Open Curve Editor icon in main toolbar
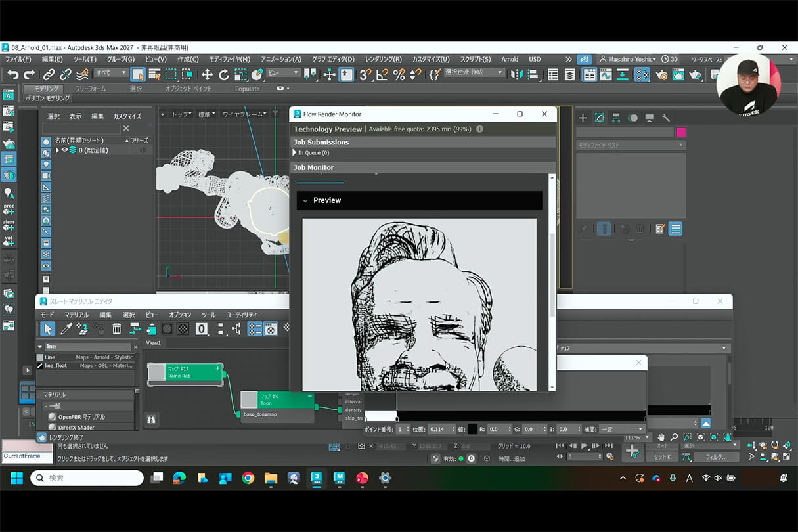 click(x=606, y=74)
